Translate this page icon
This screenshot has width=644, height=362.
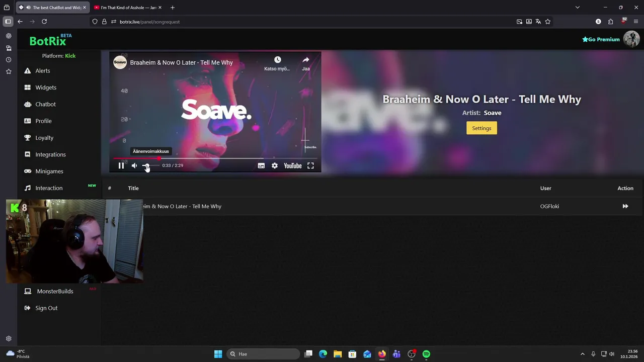coord(538,22)
